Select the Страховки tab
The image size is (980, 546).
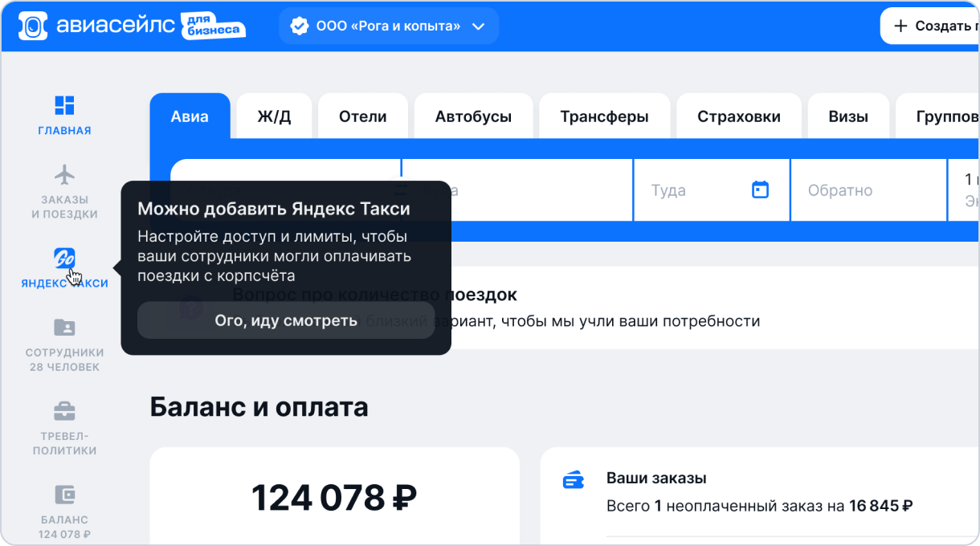pos(738,116)
